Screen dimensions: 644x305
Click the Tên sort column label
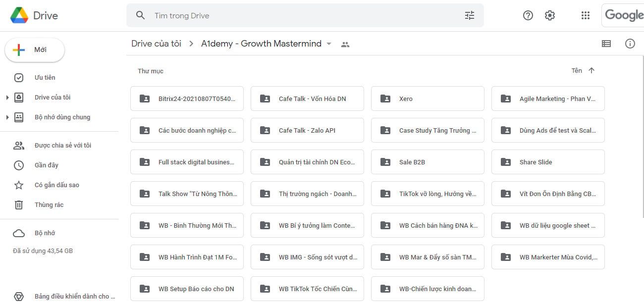577,71
